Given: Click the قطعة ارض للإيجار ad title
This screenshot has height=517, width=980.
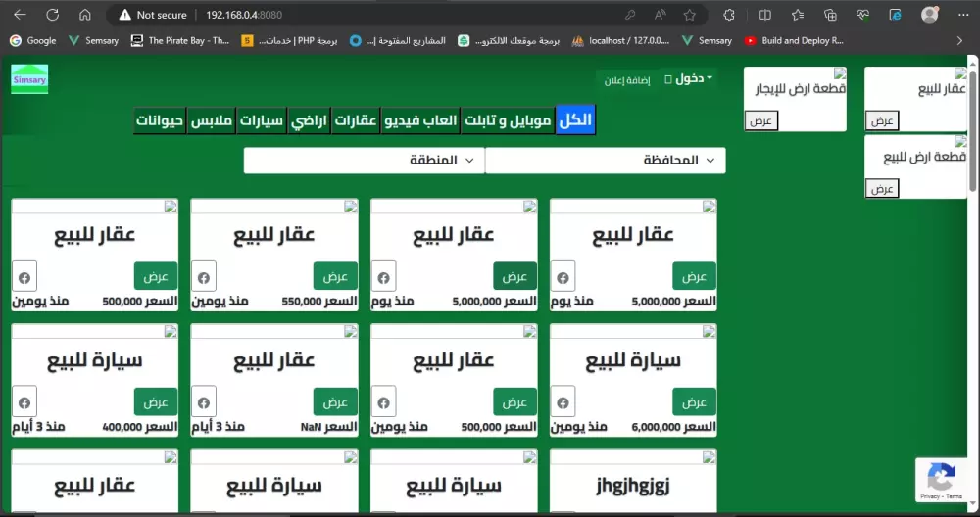Looking at the screenshot, I should pos(801,89).
